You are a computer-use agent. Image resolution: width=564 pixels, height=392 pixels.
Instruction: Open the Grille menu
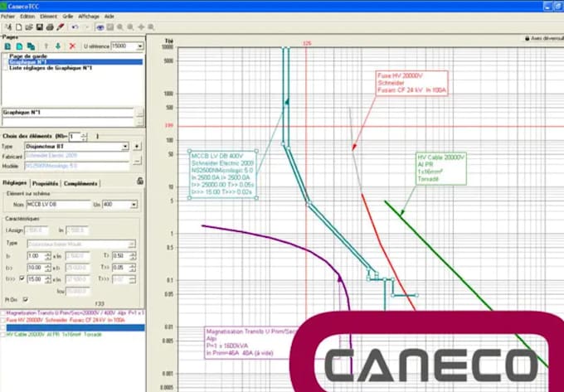tap(68, 17)
